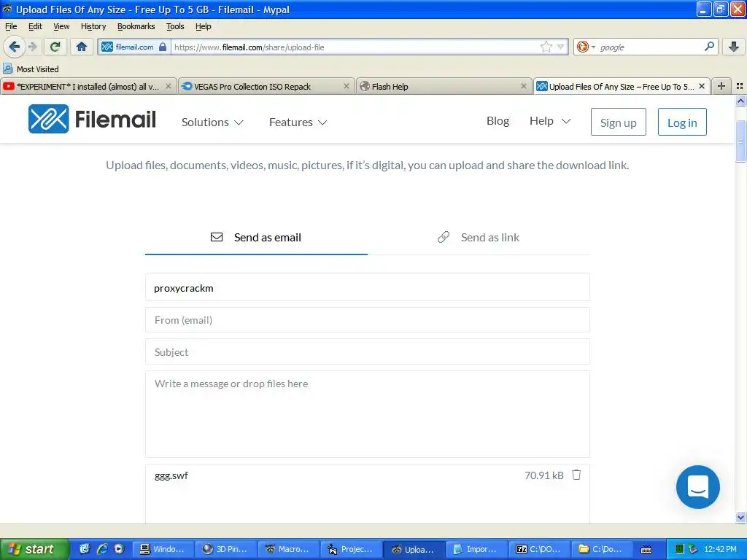The width and height of the screenshot is (747, 560).
Task: Expand the Solutions dropdown menu
Action: click(x=212, y=122)
